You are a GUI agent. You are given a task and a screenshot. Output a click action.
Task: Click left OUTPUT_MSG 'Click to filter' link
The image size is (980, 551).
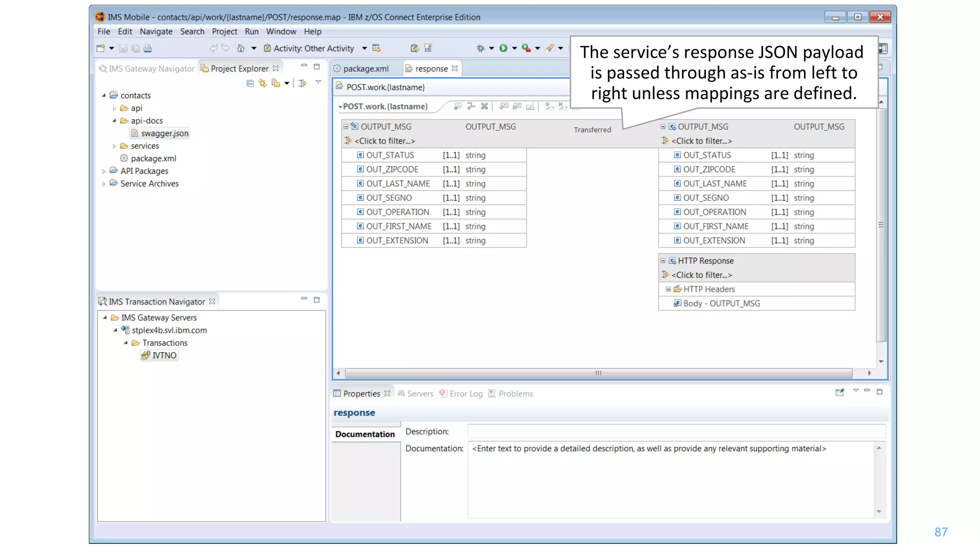coord(384,141)
